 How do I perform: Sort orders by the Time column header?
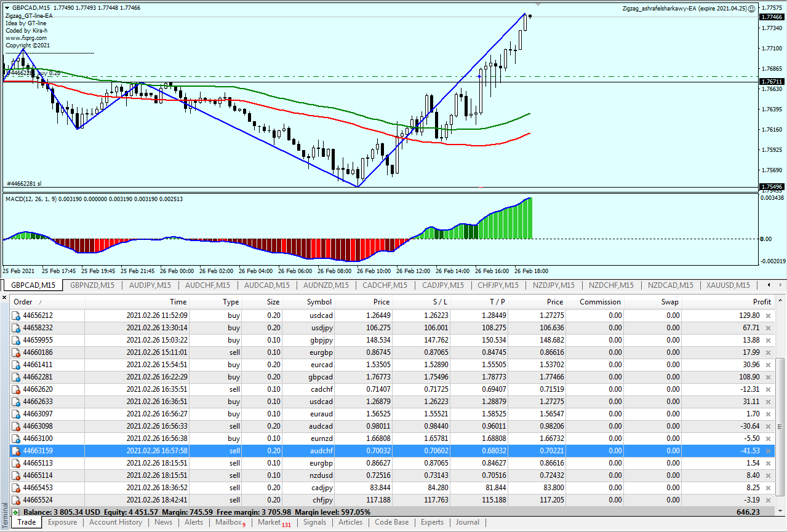tap(137, 302)
